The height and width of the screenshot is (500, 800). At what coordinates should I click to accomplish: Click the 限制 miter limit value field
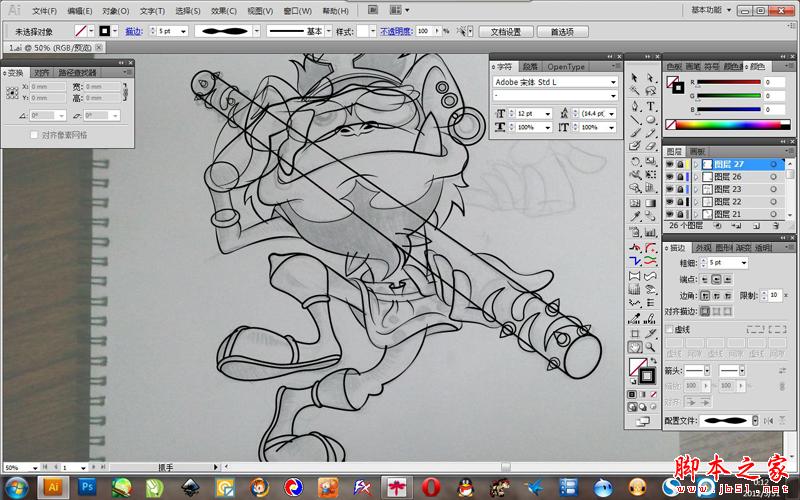tap(774, 295)
